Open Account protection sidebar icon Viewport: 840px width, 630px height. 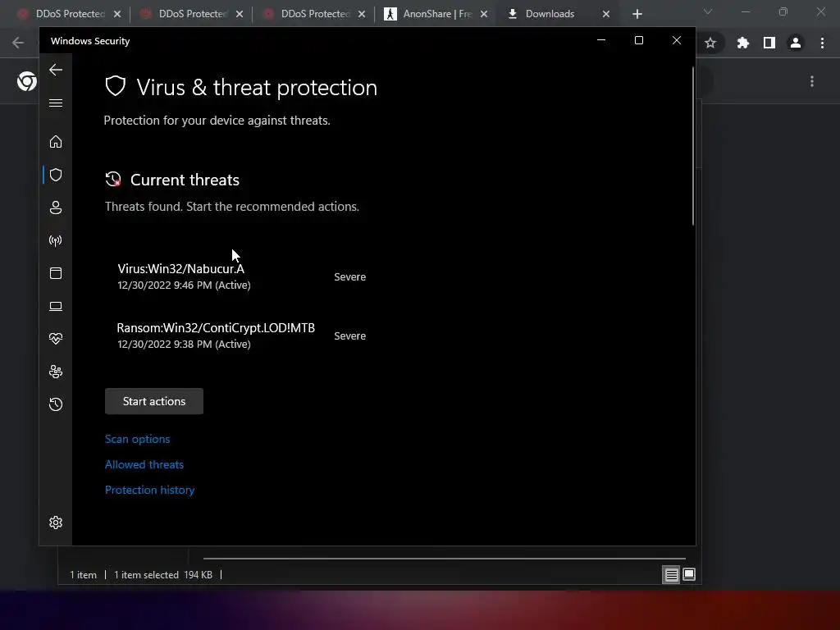(x=56, y=208)
